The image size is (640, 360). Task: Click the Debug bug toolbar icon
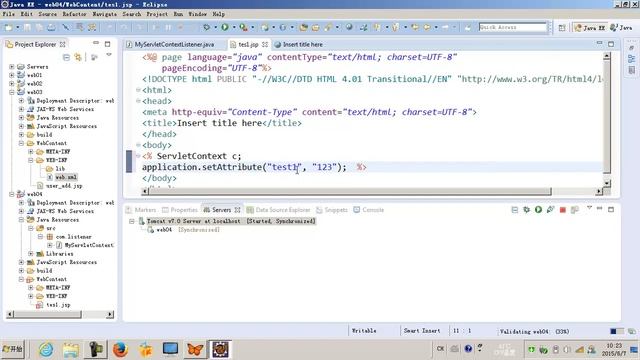pos(207,27)
